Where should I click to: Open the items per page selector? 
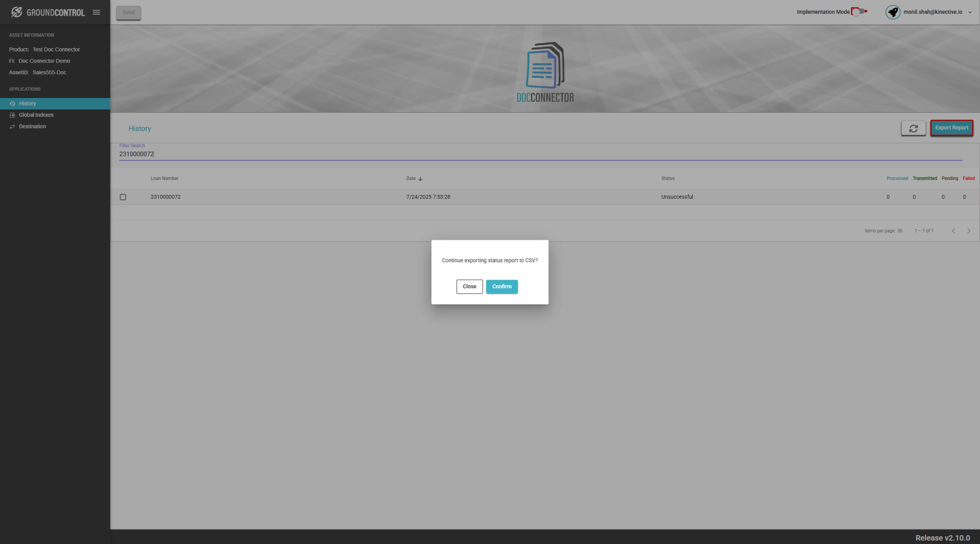click(883, 231)
